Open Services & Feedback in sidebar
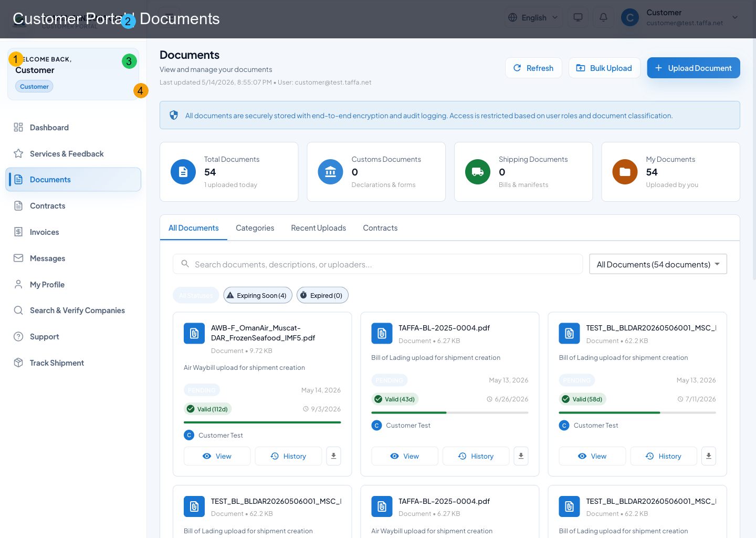This screenshot has width=756, height=538. click(x=73, y=153)
